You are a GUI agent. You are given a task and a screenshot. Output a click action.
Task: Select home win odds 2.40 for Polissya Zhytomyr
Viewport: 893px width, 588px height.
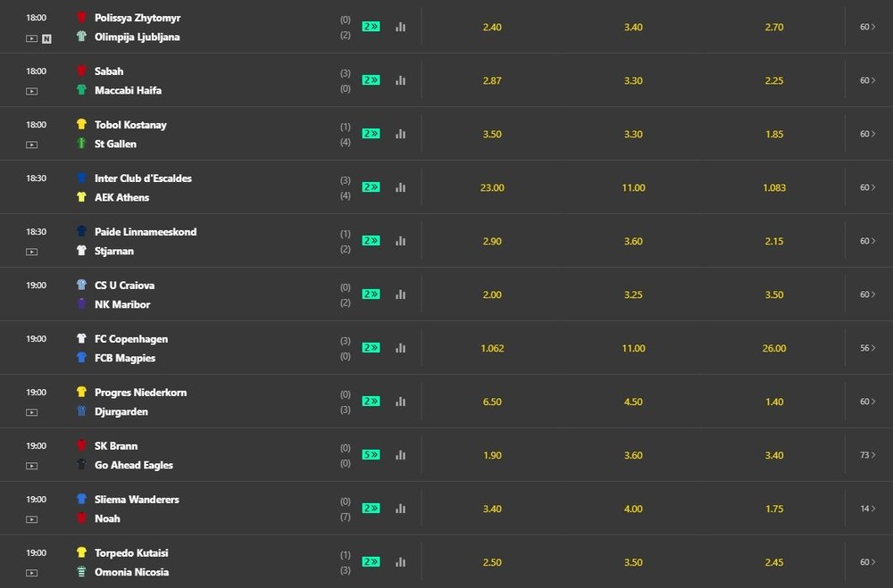click(492, 27)
